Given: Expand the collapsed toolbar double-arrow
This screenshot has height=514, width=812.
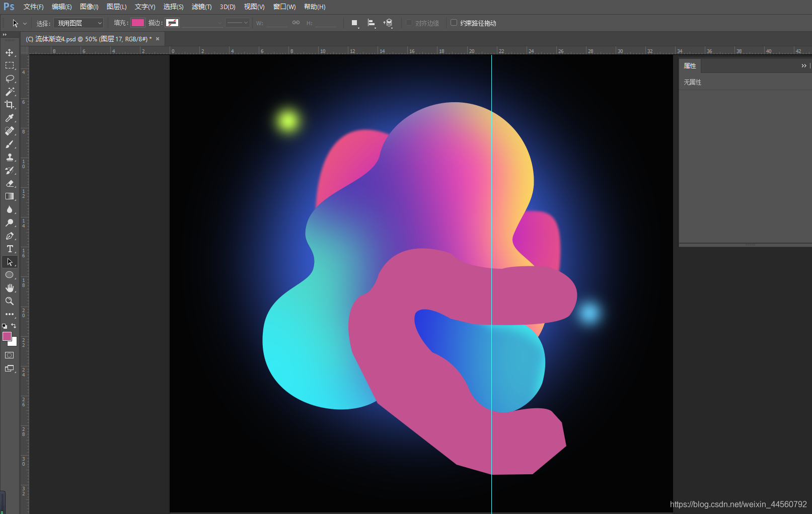Looking at the screenshot, I should (x=5, y=34).
